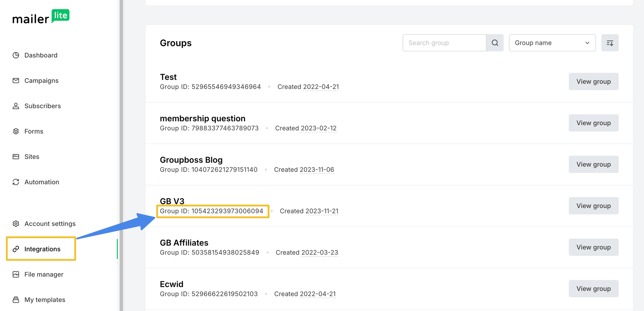644x311 pixels.
Task: Click created date 2023-11-21
Action: [x=322, y=211]
